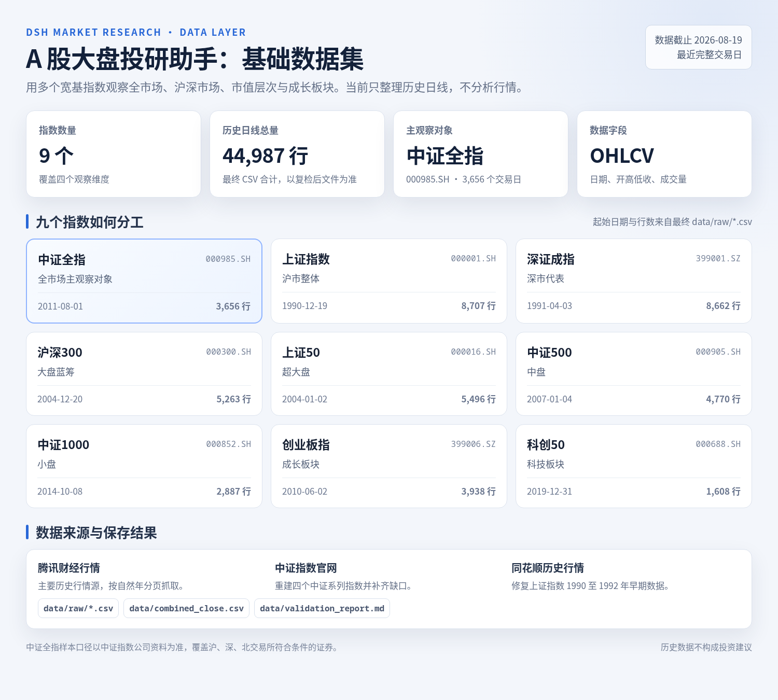Click the 中证全指样本口径 footer sentence
Screen dimensions: 778x700
[183, 647]
